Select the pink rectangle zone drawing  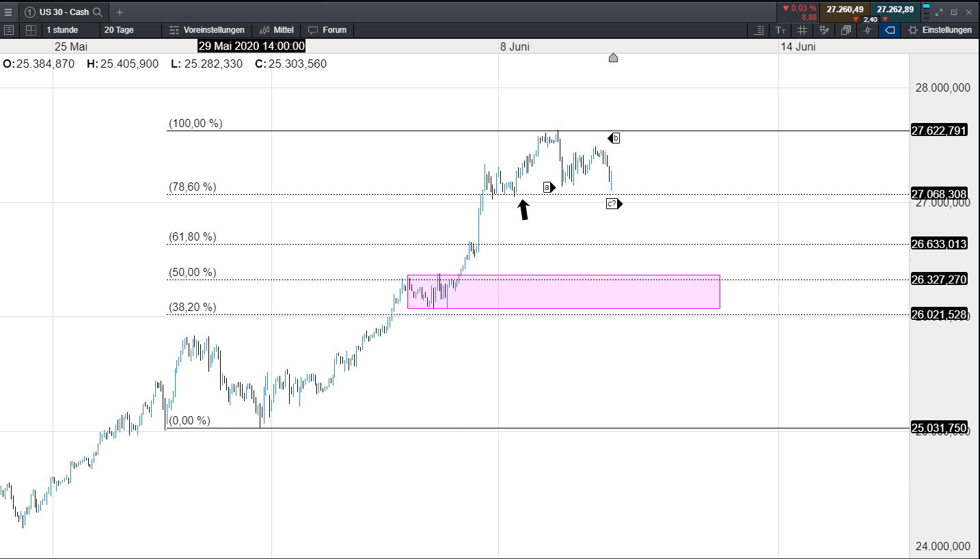tap(564, 292)
